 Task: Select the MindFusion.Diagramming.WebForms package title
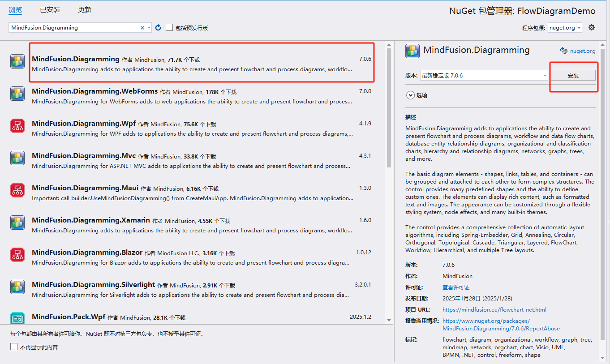95,91
